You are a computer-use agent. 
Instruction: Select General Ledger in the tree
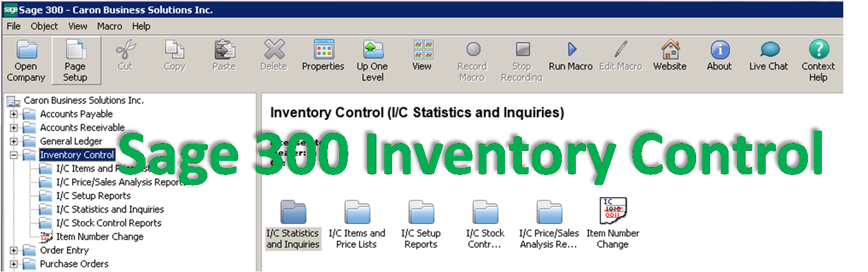pyautogui.click(x=71, y=141)
